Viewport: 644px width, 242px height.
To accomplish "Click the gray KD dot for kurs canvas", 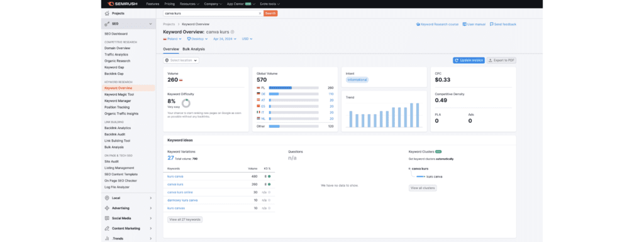I will point(269,208).
